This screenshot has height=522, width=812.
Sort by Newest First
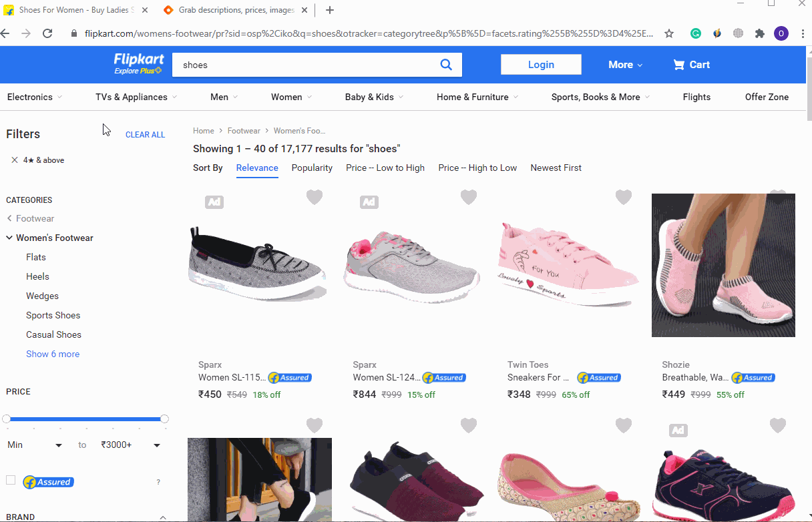[556, 168]
